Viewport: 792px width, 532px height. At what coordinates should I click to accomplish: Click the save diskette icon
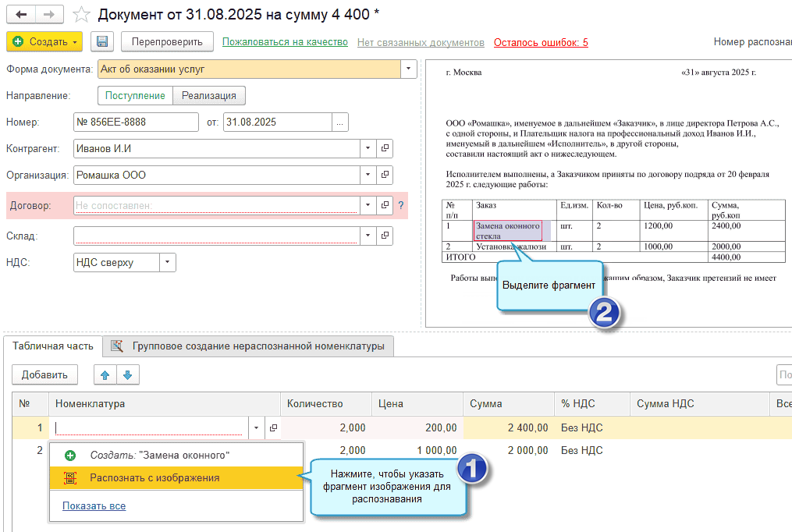pyautogui.click(x=102, y=42)
